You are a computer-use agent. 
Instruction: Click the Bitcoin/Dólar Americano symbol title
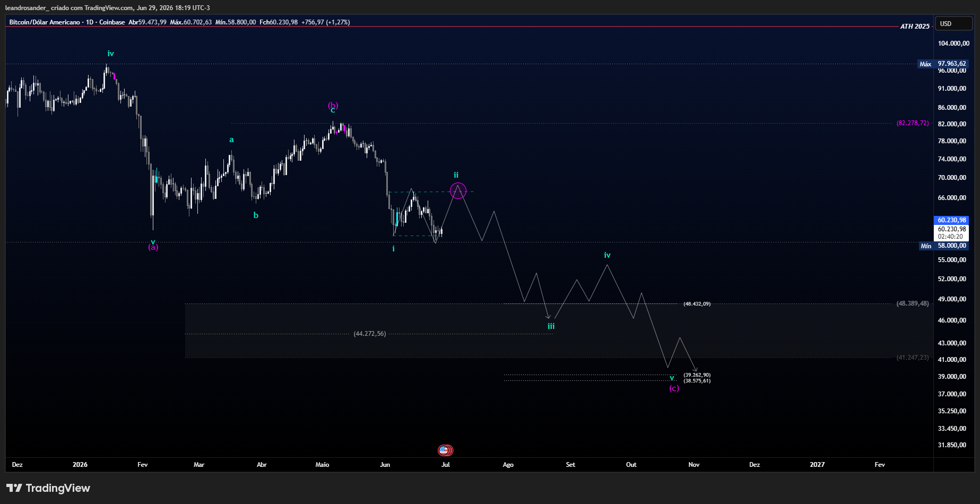point(45,22)
